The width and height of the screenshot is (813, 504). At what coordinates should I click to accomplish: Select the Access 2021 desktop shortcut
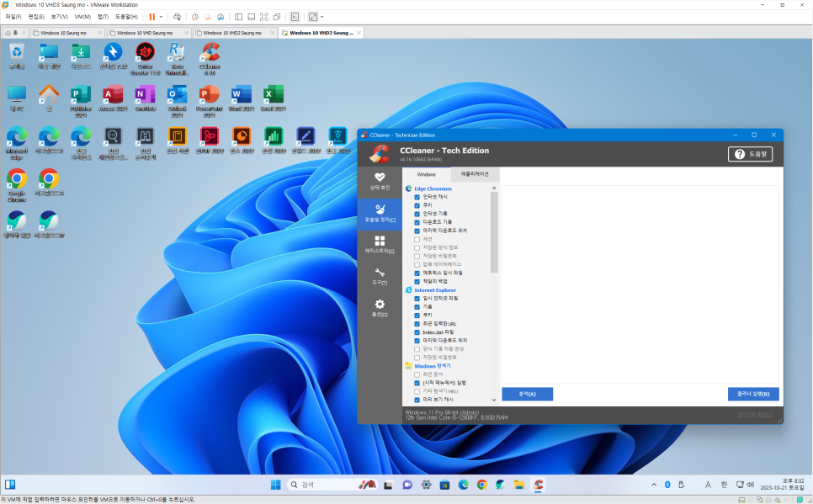coord(113,98)
